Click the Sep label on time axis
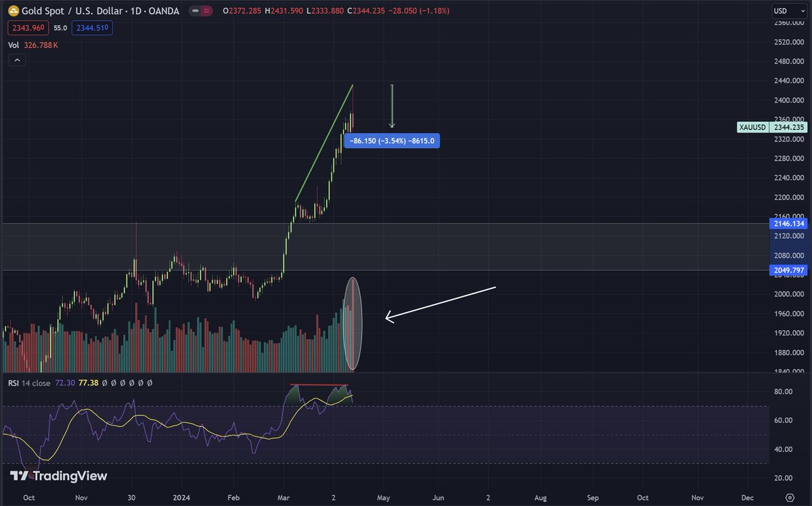 (x=593, y=497)
